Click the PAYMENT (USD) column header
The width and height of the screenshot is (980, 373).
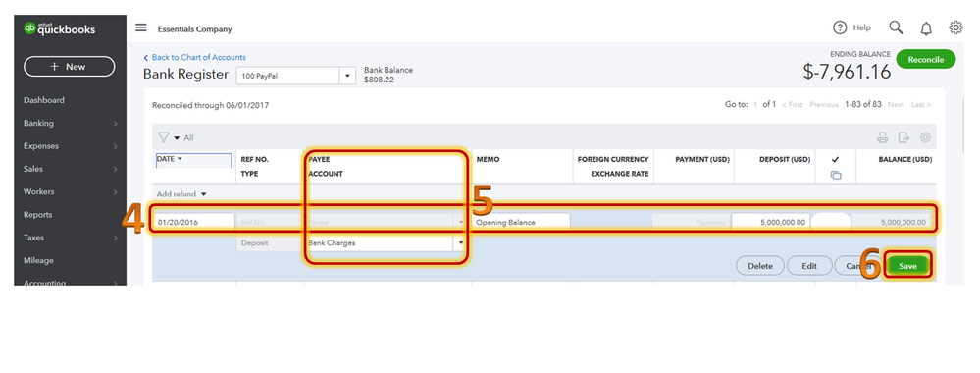[x=701, y=160]
